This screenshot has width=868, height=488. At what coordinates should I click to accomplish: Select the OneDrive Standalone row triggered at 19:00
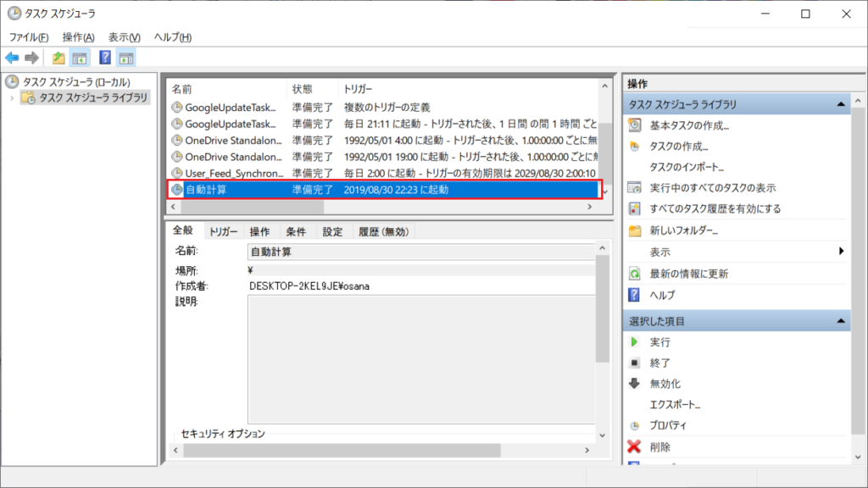383,157
